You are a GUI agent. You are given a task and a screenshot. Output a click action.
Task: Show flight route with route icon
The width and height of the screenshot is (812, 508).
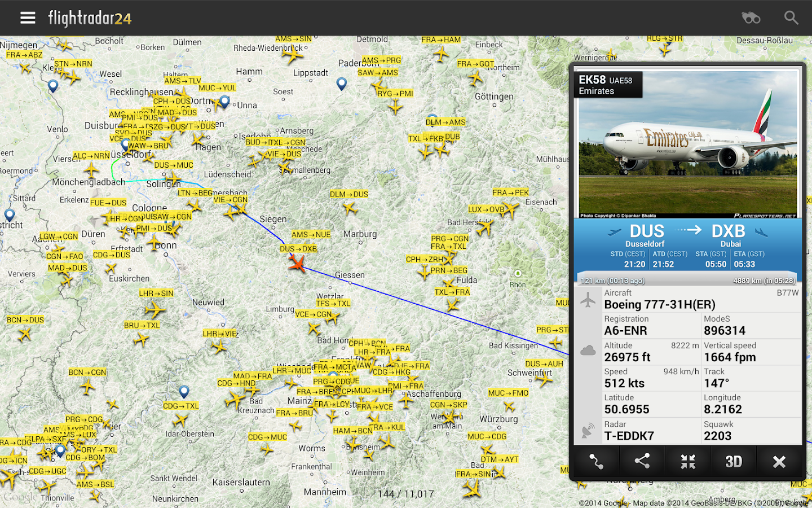click(x=597, y=462)
